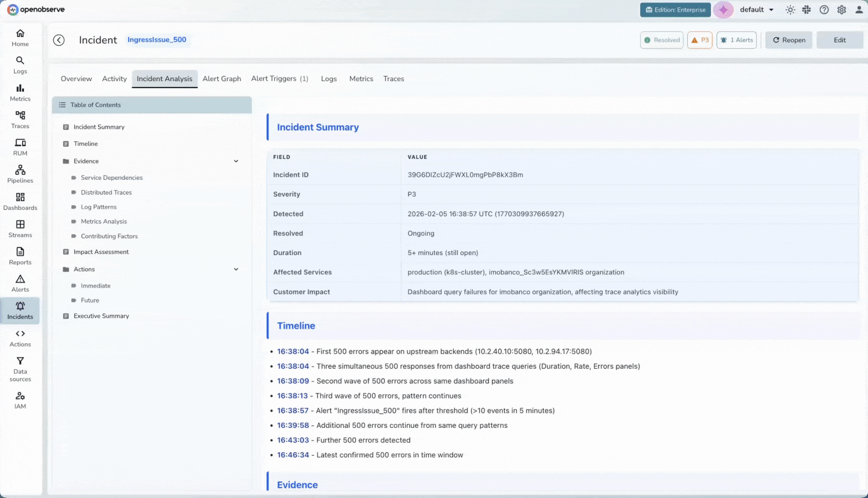Open Pipelines from the sidebar

(x=20, y=173)
